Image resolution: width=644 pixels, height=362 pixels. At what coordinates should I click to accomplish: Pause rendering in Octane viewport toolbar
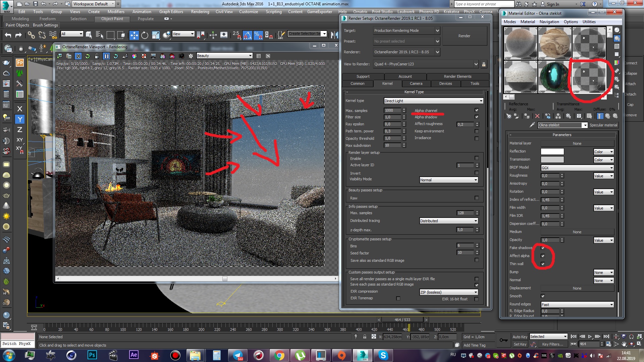[106, 56]
